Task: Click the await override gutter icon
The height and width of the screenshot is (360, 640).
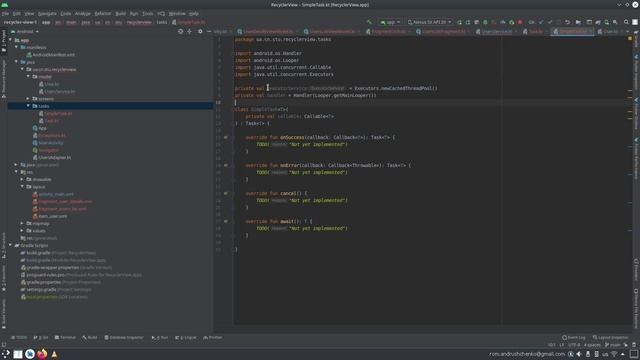Action: tap(226, 221)
